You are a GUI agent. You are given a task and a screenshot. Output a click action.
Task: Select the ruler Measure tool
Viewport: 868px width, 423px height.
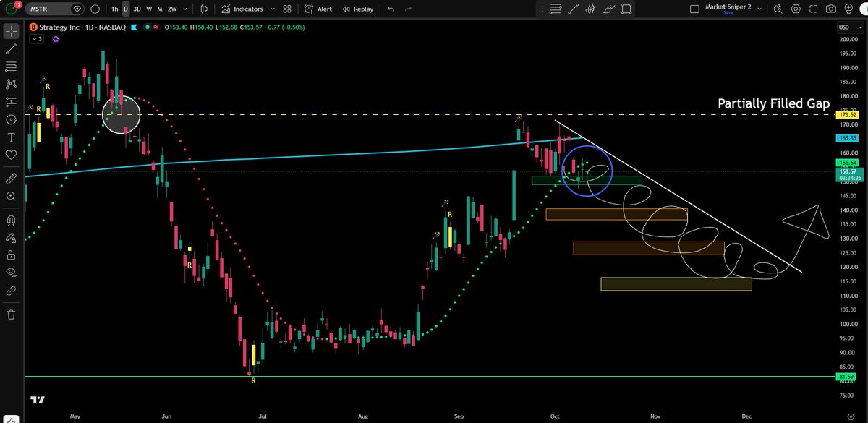point(12,178)
